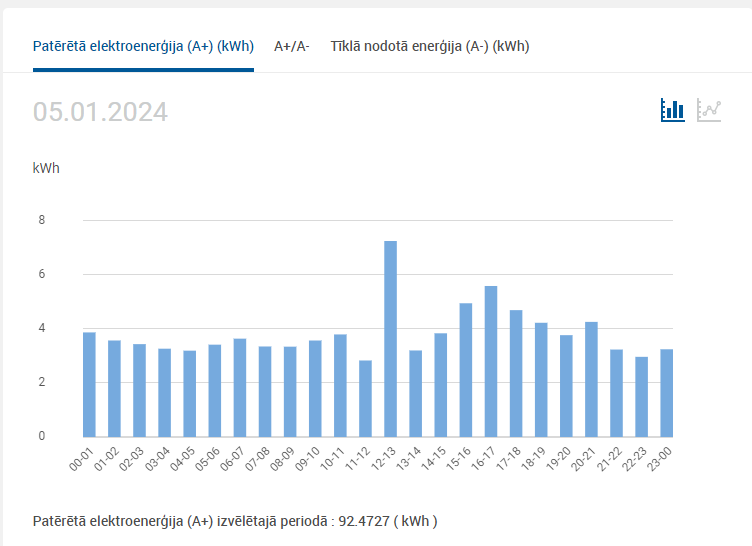Image resolution: width=752 pixels, height=546 pixels.
Task: Open Tīklā nodotā enerģija (A-) (kWh) tab
Action: click(x=430, y=47)
